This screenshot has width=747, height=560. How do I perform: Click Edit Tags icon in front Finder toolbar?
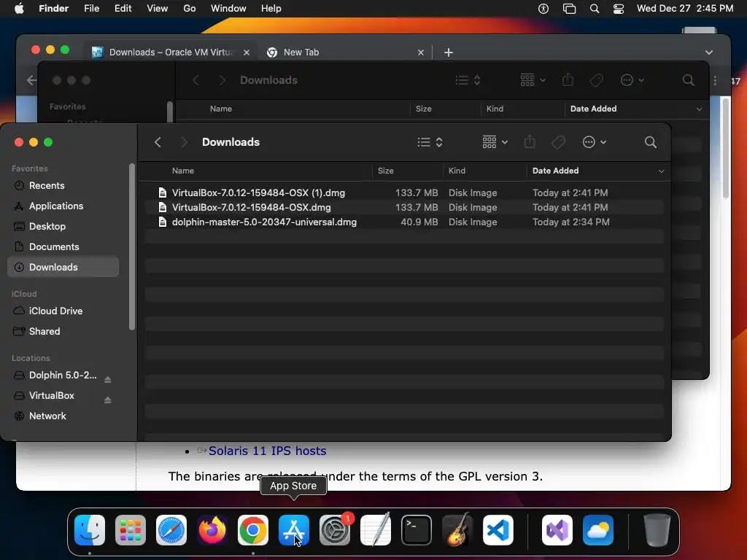(558, 142)
